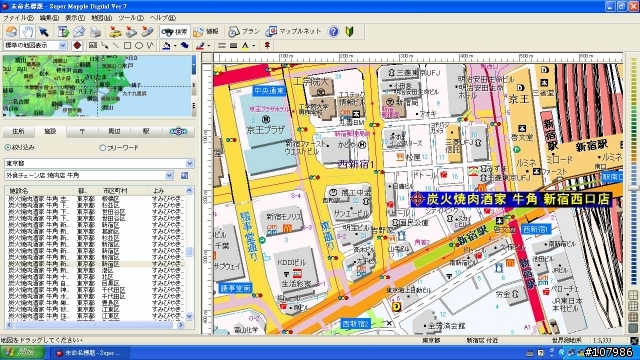Switch to the 周辺 tab
This screenshot has width=640, height=360.
114,131
